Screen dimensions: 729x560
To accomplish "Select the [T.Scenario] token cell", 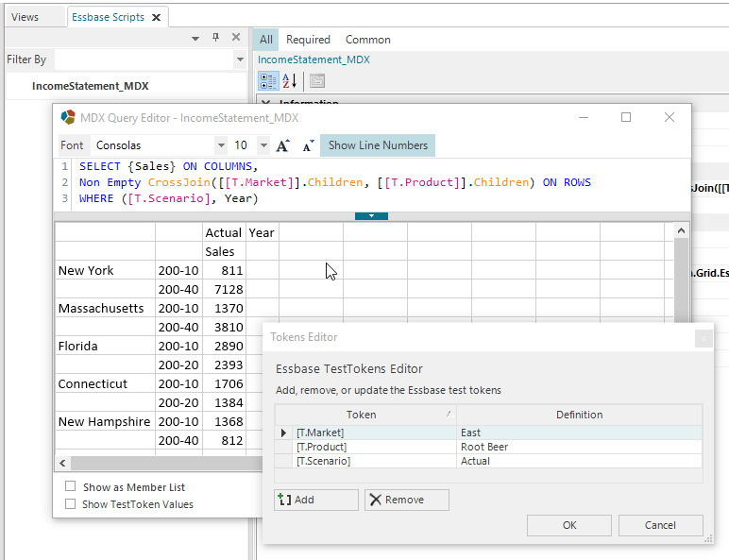I will (375, 461).
